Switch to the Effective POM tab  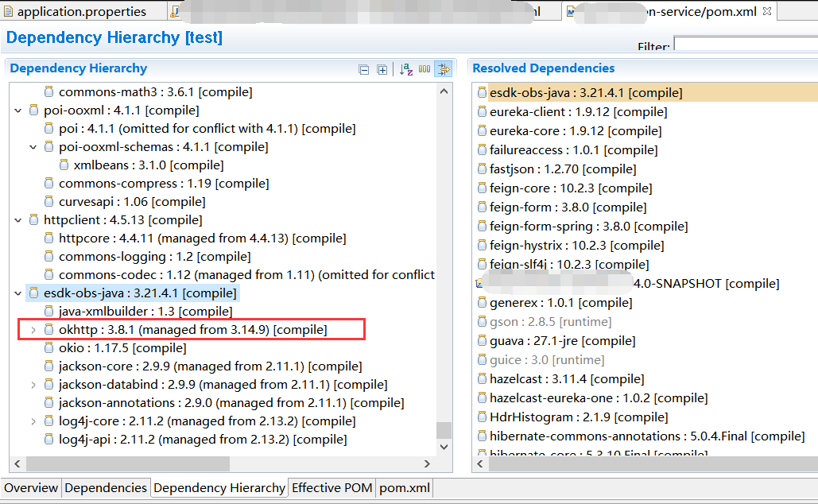coord(331,488)
